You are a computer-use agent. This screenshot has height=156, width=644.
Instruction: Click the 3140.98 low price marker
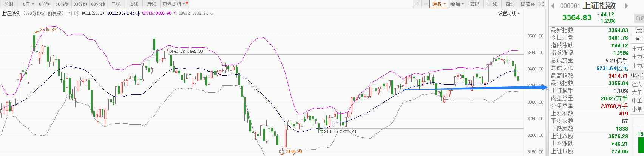pyautogui.click(x=294, y=151)
